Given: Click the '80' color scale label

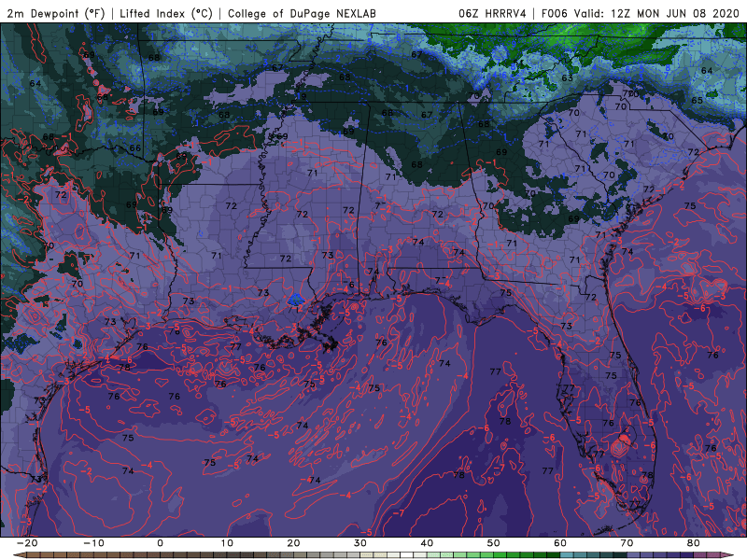Looking at the screenshot, I should click(x=694, y=543).
